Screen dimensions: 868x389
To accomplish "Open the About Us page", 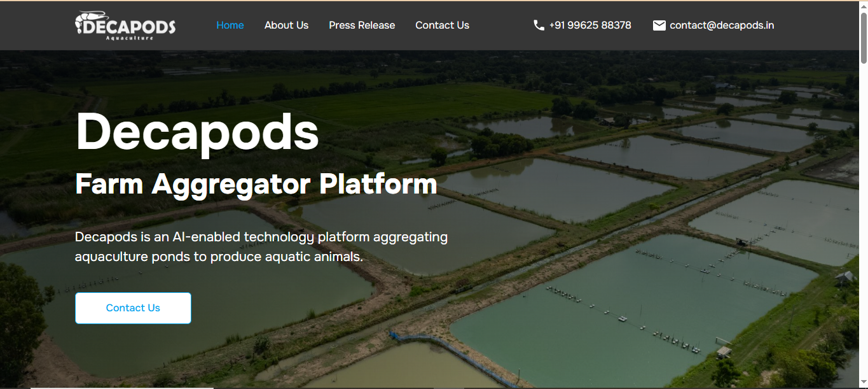I will [x=286, y=25].
